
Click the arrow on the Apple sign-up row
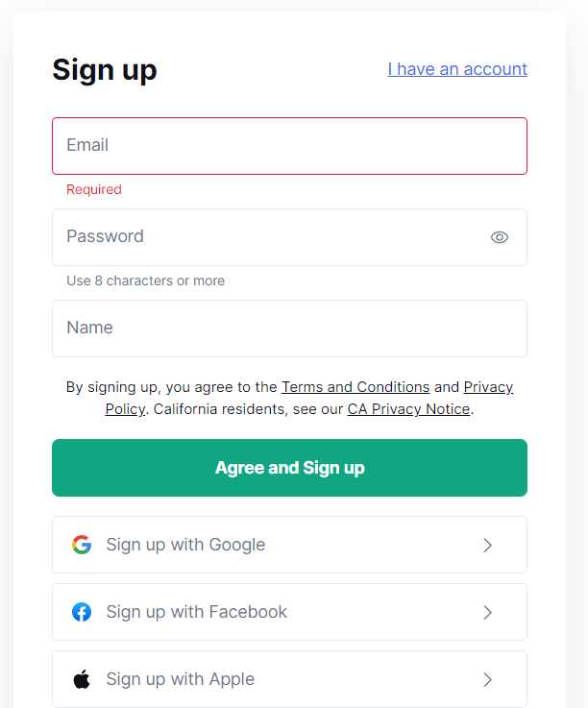point(487,679)
